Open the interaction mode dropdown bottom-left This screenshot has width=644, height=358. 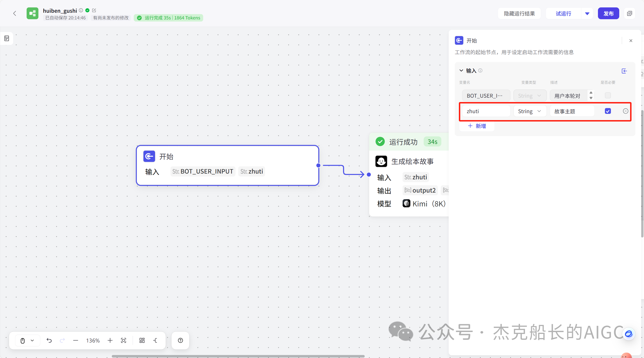click(27, 340)
